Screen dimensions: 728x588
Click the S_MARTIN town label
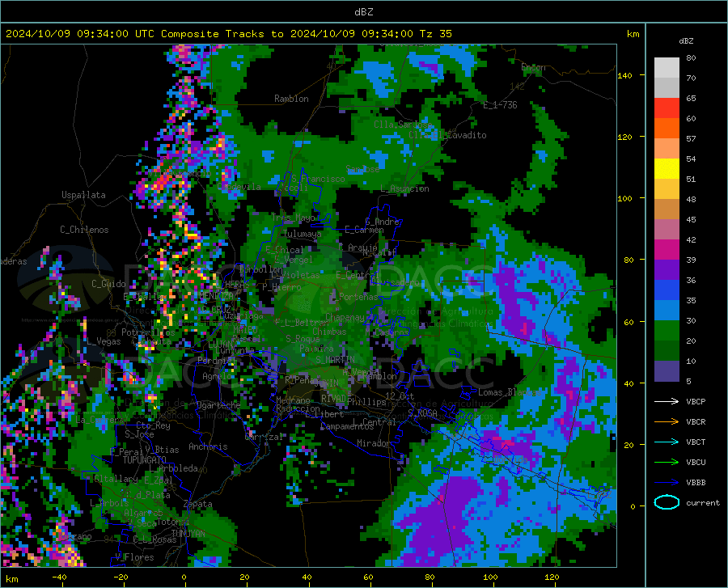pyautogui.click(x=335, y=360)
